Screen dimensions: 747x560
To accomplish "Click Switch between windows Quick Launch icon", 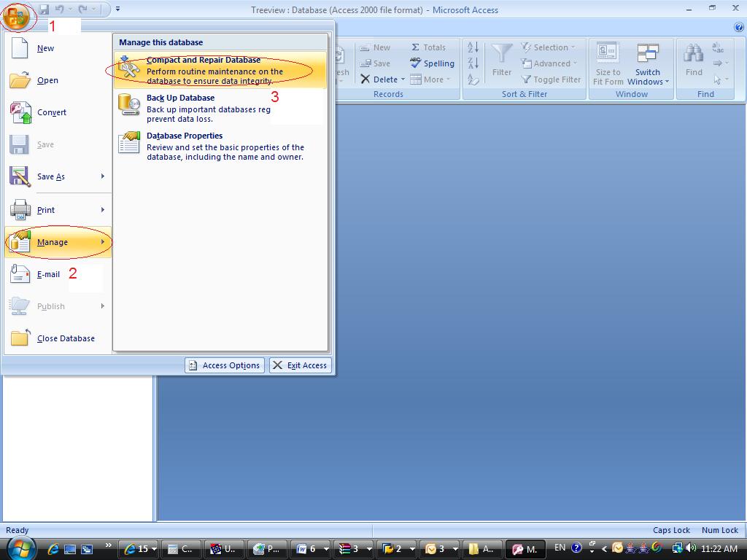I will (x=87, y=549).
